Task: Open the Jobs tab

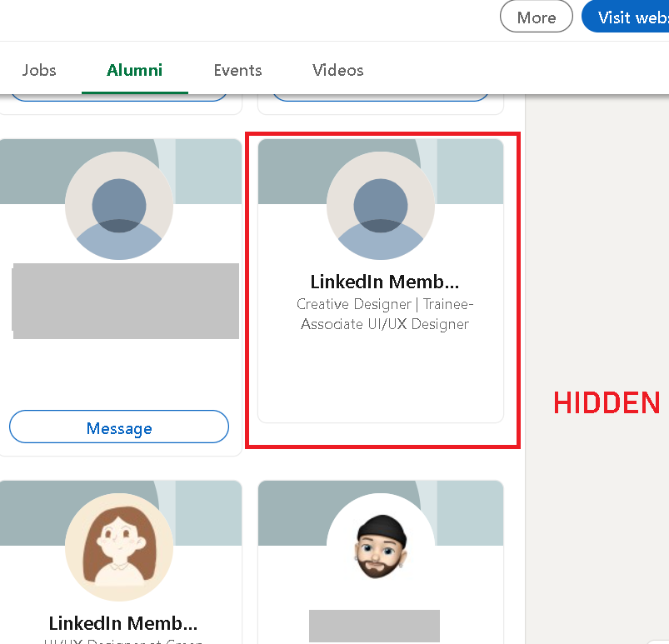Action: (x=39, y=70)
